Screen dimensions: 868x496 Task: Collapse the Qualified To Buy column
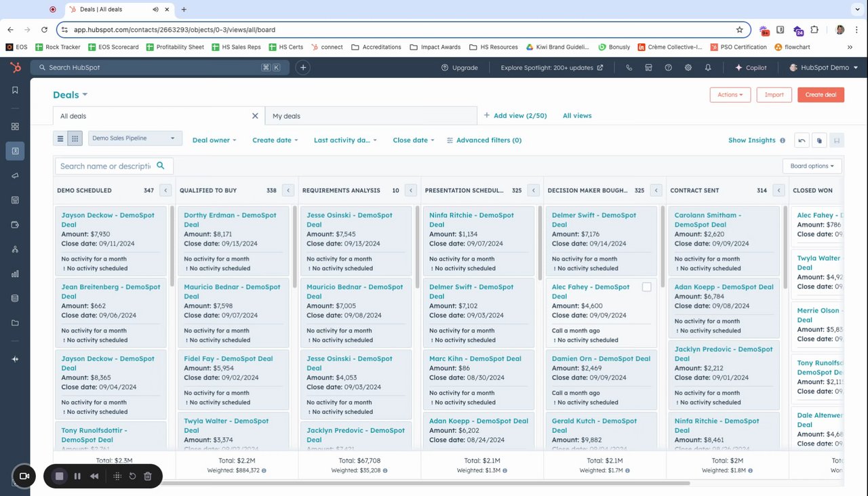[x=288, y=191]
